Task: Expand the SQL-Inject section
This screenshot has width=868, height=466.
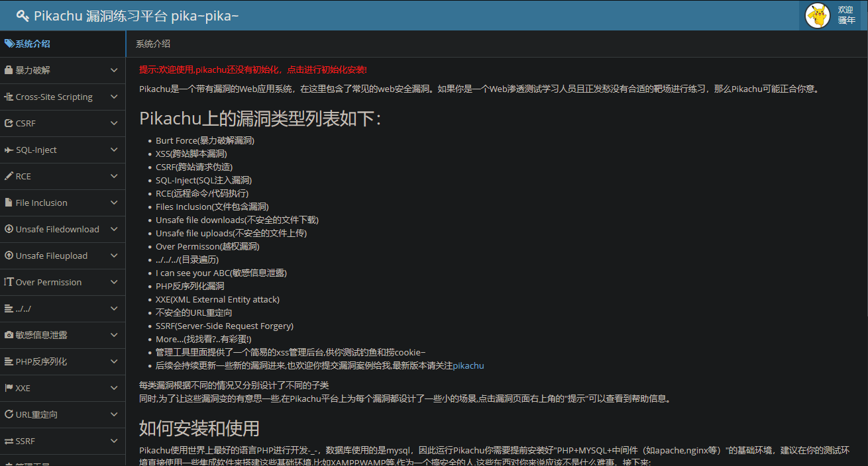Action: (113, 150)
